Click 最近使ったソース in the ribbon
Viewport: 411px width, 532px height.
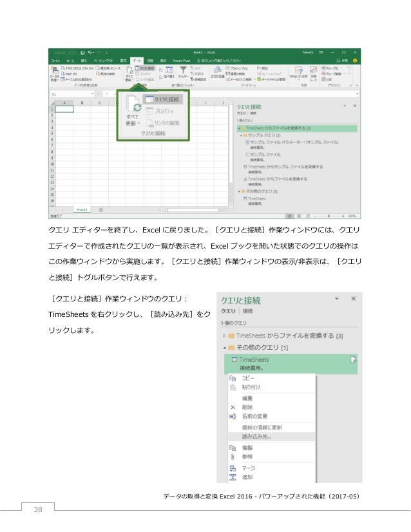point(108,68)
